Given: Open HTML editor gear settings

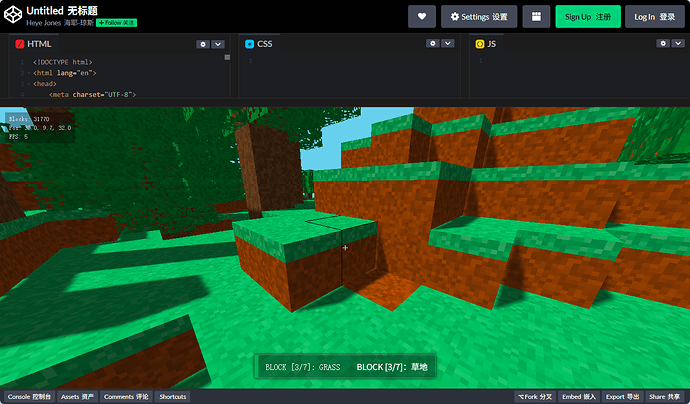Looking at the screenshot, I should pyautogui.click(x=202, y=44).
